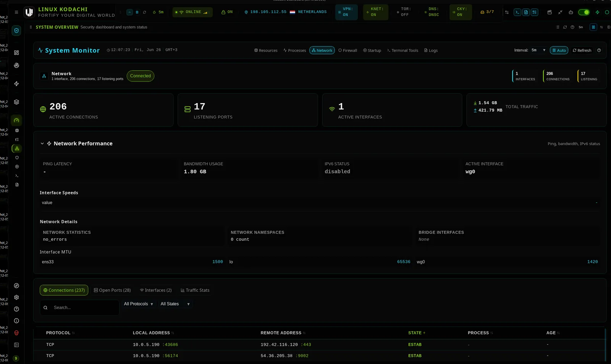Open the help question mark in sidebar
This screenshot has width=611, height=364.
[16, 309]
